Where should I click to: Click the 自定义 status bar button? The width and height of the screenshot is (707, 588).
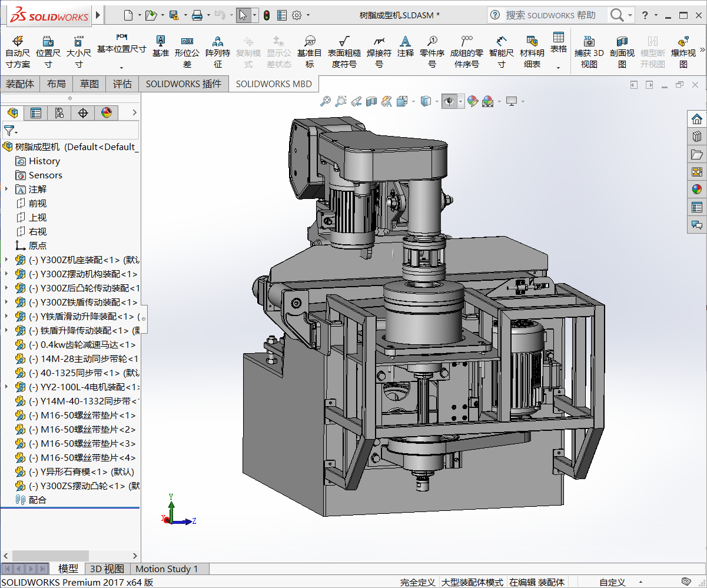[612, 582]
